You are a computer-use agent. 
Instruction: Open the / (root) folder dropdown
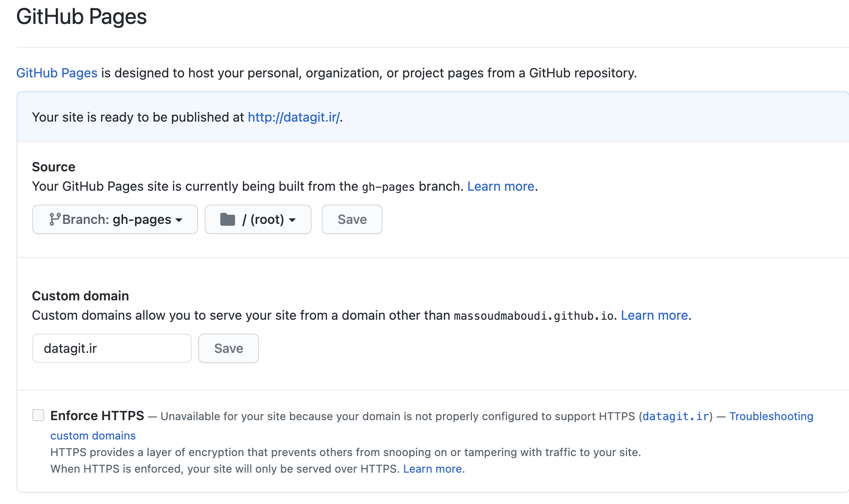click(258, 219)
